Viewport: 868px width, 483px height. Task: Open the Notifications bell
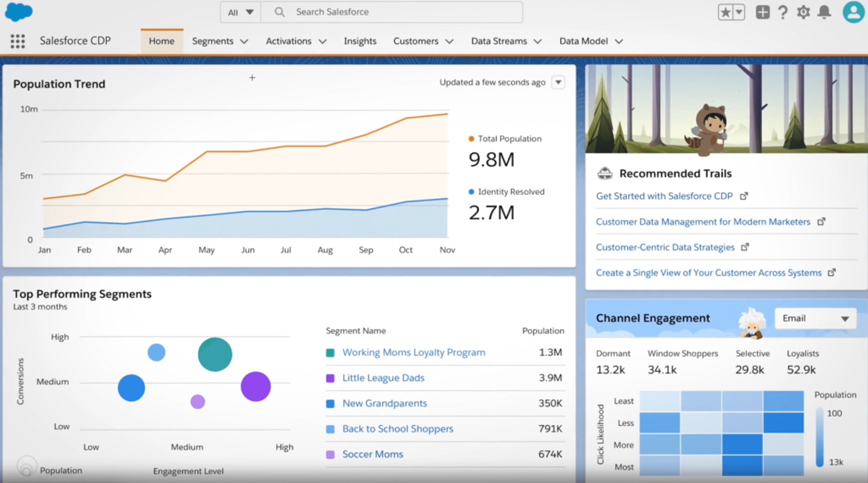[x=824, y=12]
